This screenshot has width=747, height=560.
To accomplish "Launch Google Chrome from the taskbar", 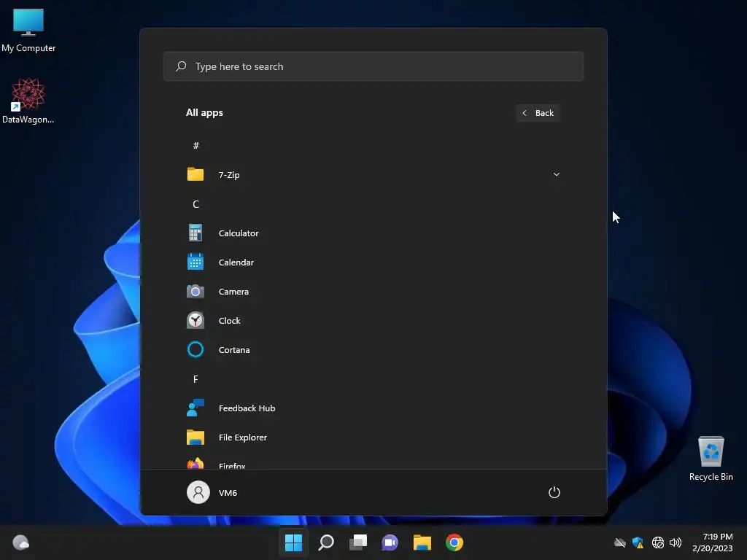I will 454,542.
